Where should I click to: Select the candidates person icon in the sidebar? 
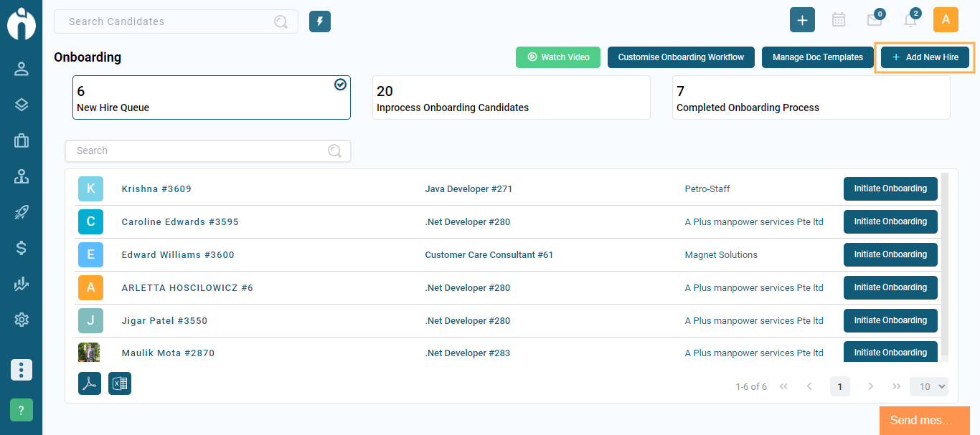click(21, 69)
